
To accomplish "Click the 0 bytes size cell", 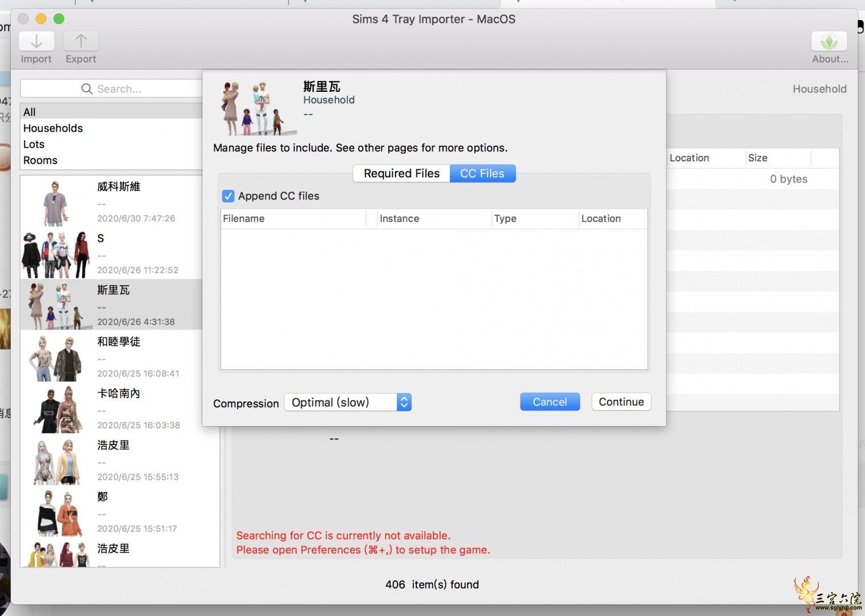I will [x=789, y=179].
